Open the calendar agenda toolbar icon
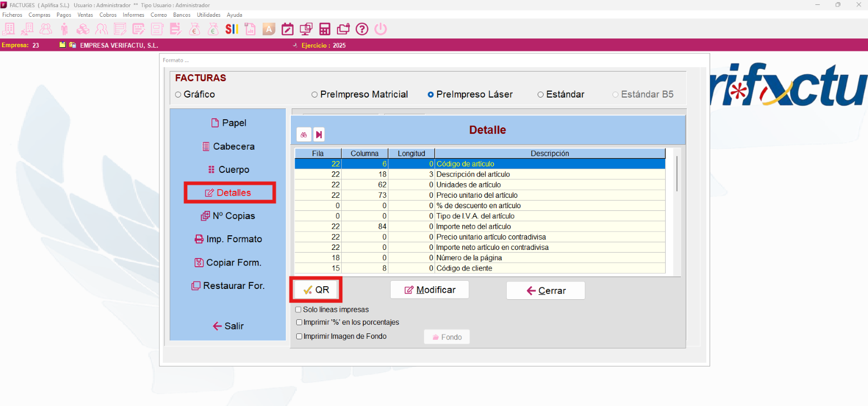 pos(288,29)
